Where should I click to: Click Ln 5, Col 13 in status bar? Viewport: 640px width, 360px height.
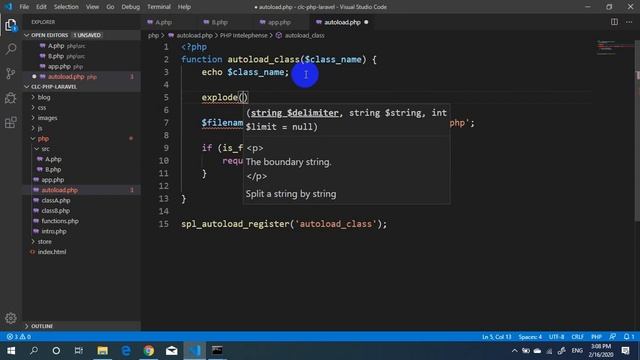[x=496, y=337]
